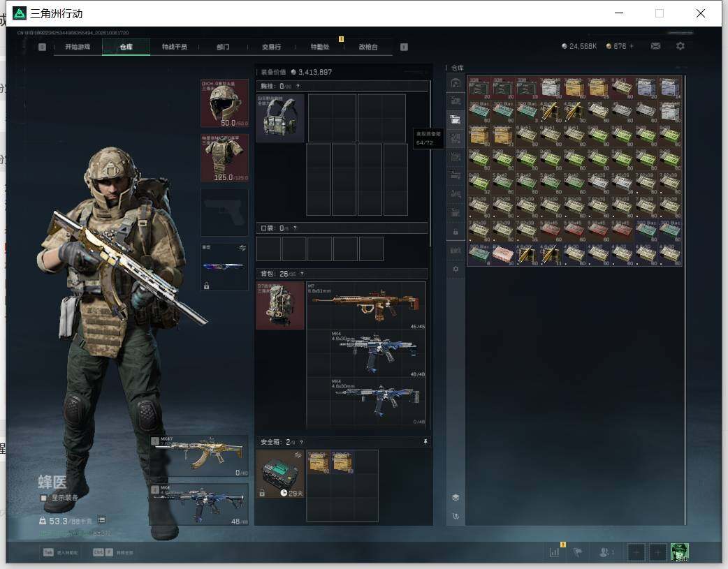Click the equipment value 3,413,897
The width and height of the screenshot is (728, 569).
tap(315, 72)
